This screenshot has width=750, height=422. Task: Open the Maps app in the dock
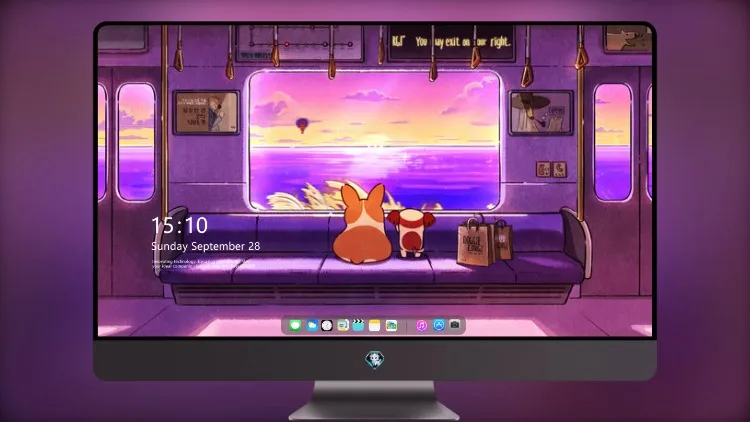pyautogui.click(x=391, y=326)
